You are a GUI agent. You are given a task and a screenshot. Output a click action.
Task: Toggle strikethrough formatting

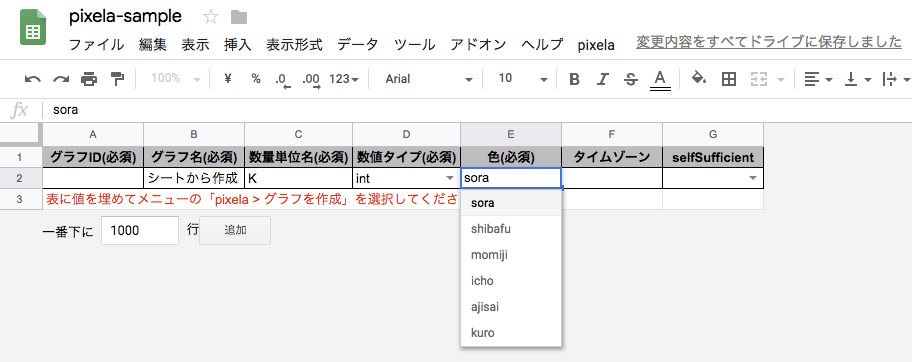click(630, 79)
